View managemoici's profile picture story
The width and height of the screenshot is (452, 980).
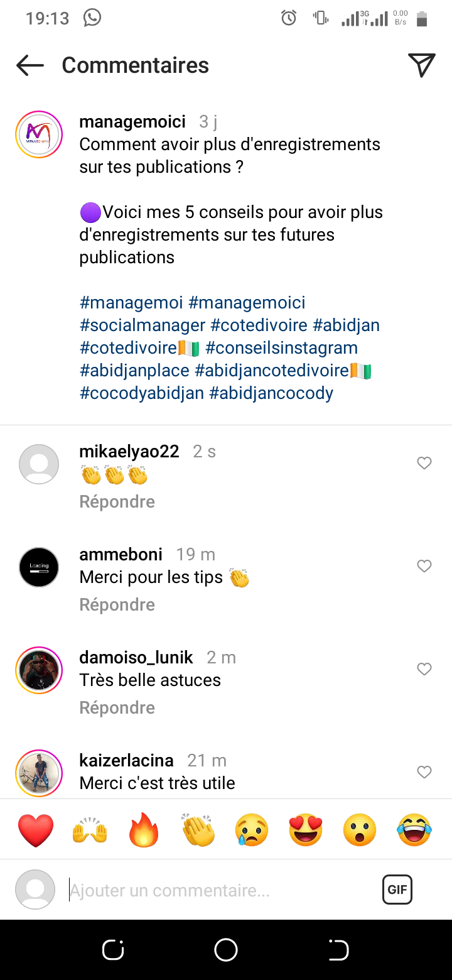[x=39, y=134]
